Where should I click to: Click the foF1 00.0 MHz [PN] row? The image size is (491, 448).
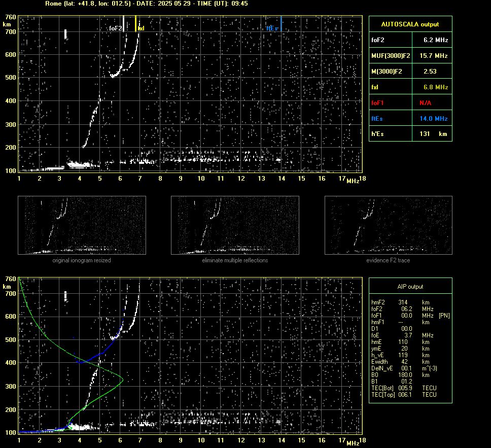[x=410, y=316]
